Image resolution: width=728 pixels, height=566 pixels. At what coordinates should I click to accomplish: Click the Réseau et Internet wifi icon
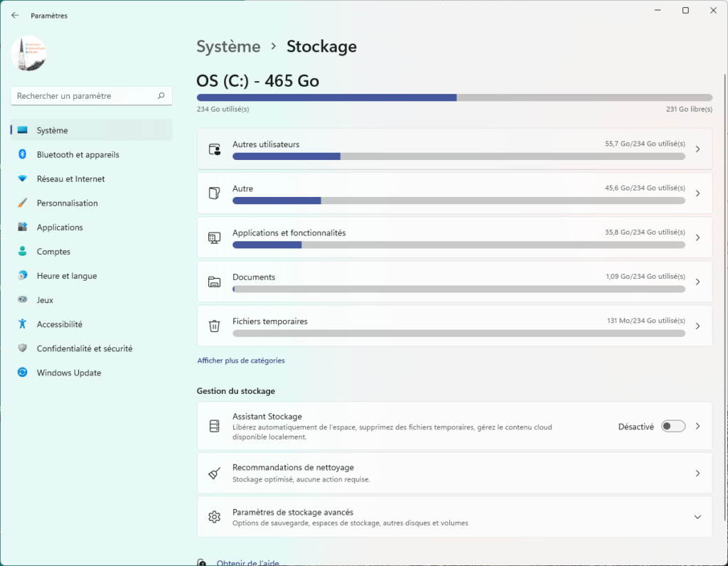click(22, 178)
